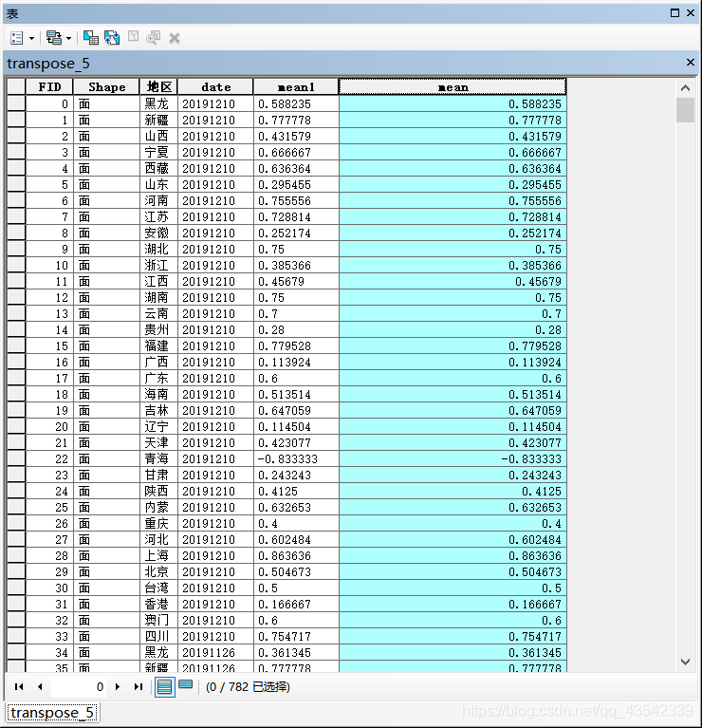Click the 宁夏 region cell
702x728 pixels.
pos(158,152)
